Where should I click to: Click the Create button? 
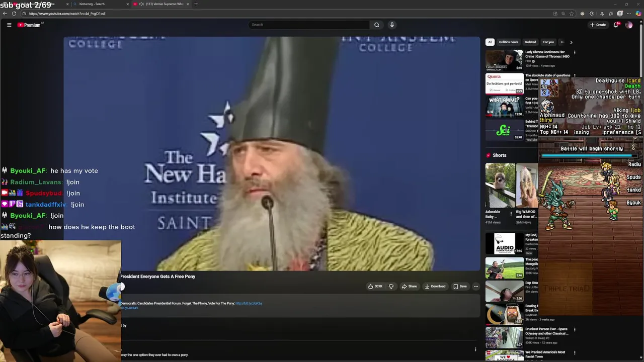598,25
